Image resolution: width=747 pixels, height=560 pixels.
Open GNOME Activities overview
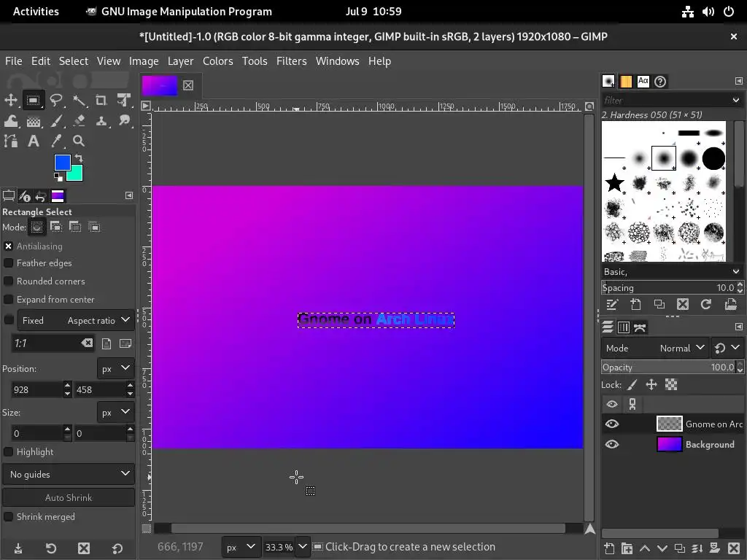point(36,12)
